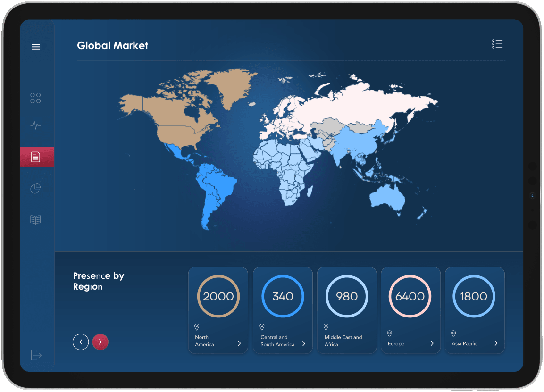Click the highlighted document icon in the sidebar

click(x=36, y=157)
